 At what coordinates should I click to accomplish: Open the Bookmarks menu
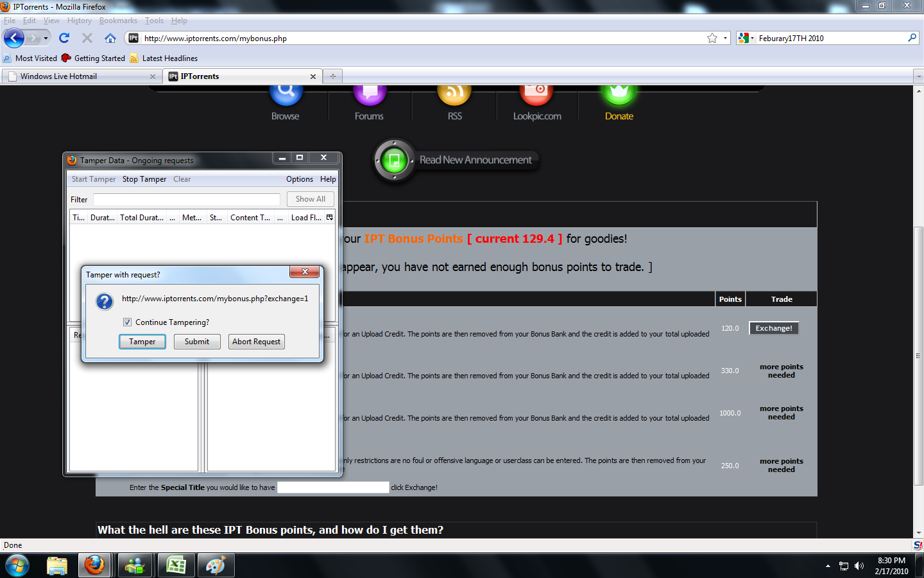(118, 21)
